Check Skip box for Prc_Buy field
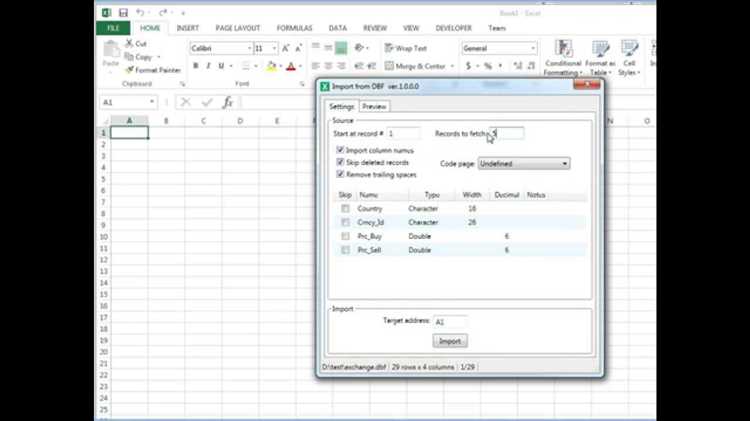Image resolution: width=750 pixels, height=421 pixels. (x=345, y=236)
